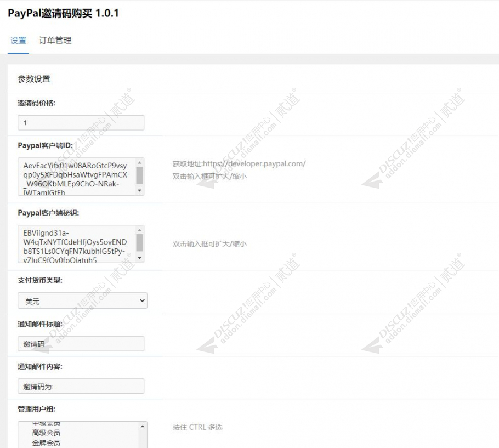Screen dimensions: 499x448
Task: Switch to the 设置 tab
Action: pos(18,41)
